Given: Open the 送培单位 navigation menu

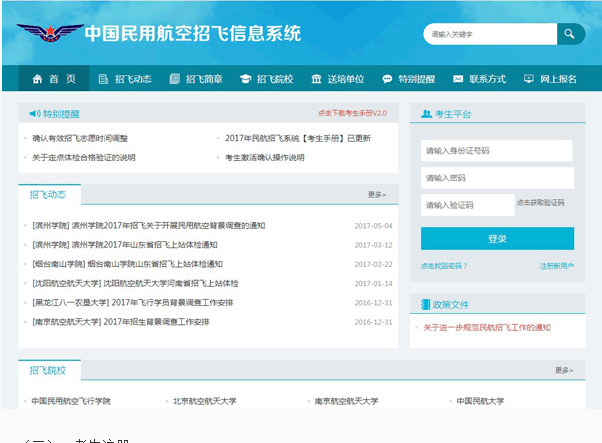Looking at the screenshot, I should [x=338, y=79].
